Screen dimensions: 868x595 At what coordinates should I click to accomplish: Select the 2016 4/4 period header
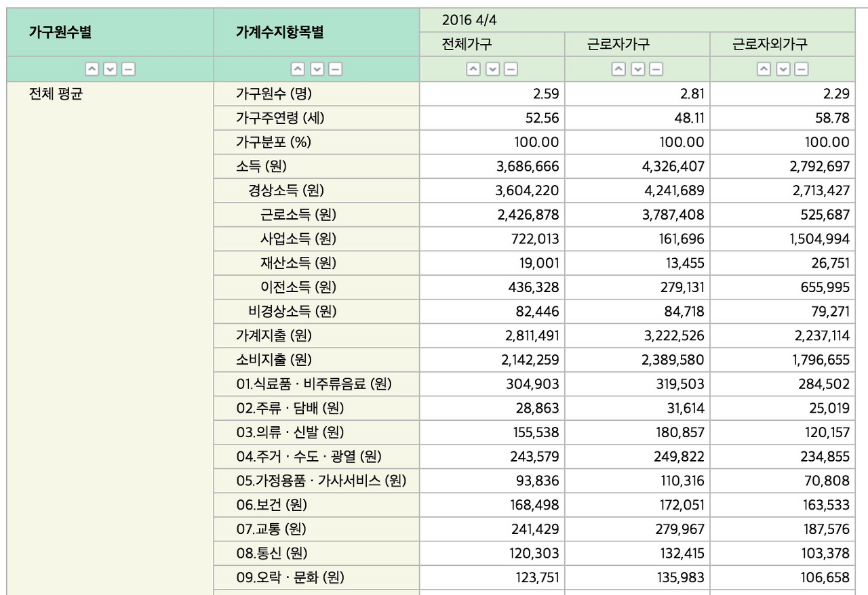click(x=637, y=20)
